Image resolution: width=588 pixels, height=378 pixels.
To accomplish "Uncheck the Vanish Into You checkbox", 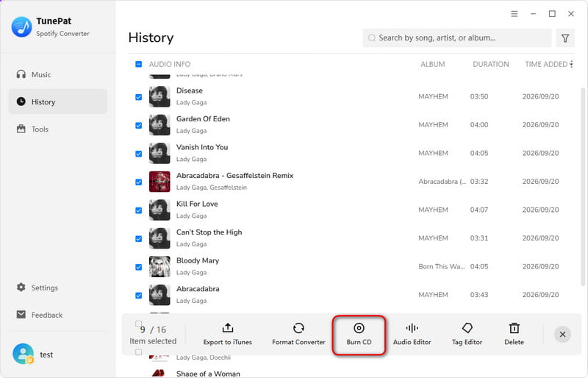I will coord(138,154).
